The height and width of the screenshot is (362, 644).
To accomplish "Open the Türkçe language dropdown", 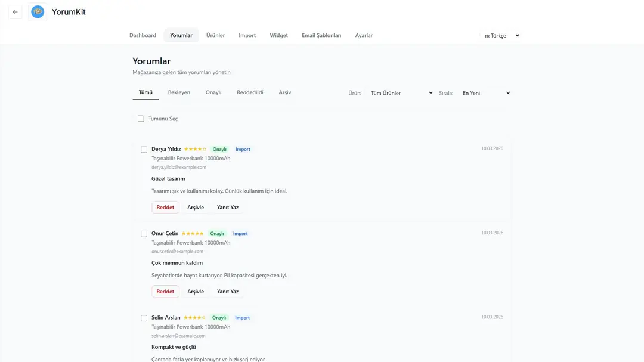I will 501,36.
